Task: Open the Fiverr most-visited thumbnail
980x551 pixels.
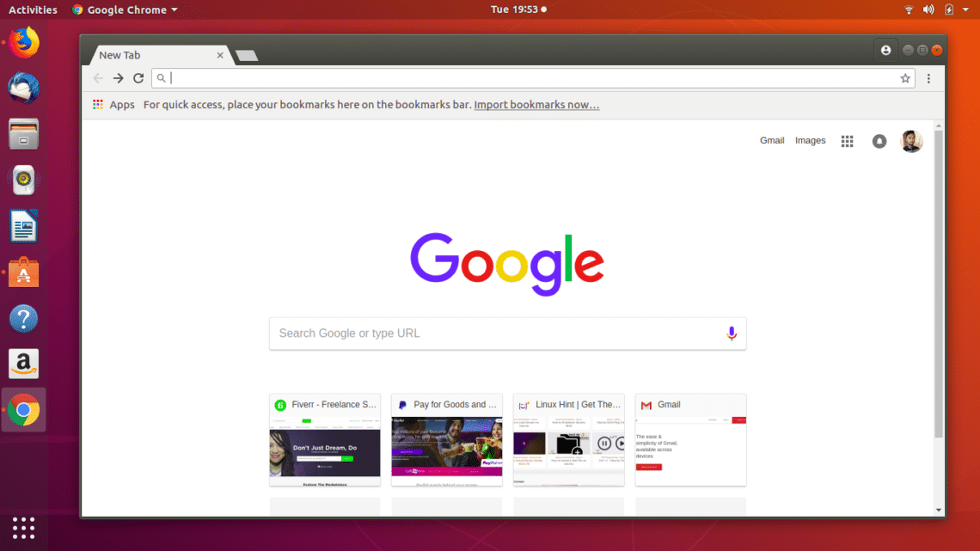Action: point(325,440)
